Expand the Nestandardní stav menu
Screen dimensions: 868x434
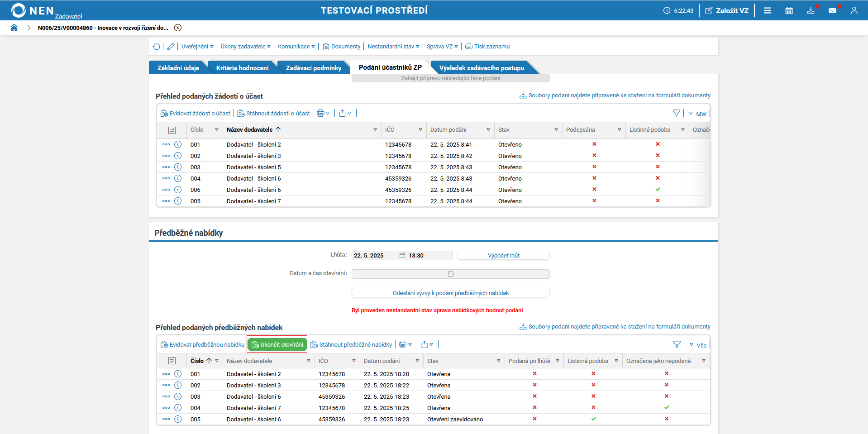pos(393,47)
